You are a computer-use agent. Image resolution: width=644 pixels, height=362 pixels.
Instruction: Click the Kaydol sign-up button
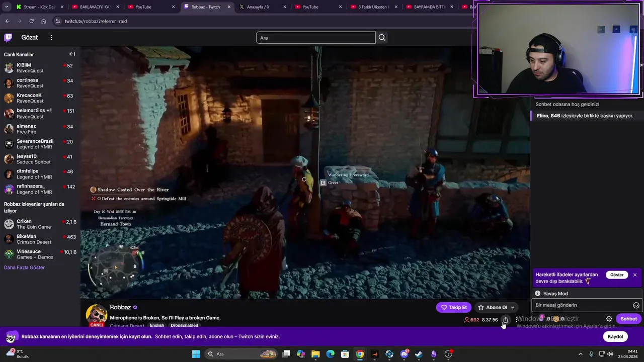(x=615, y=336)
